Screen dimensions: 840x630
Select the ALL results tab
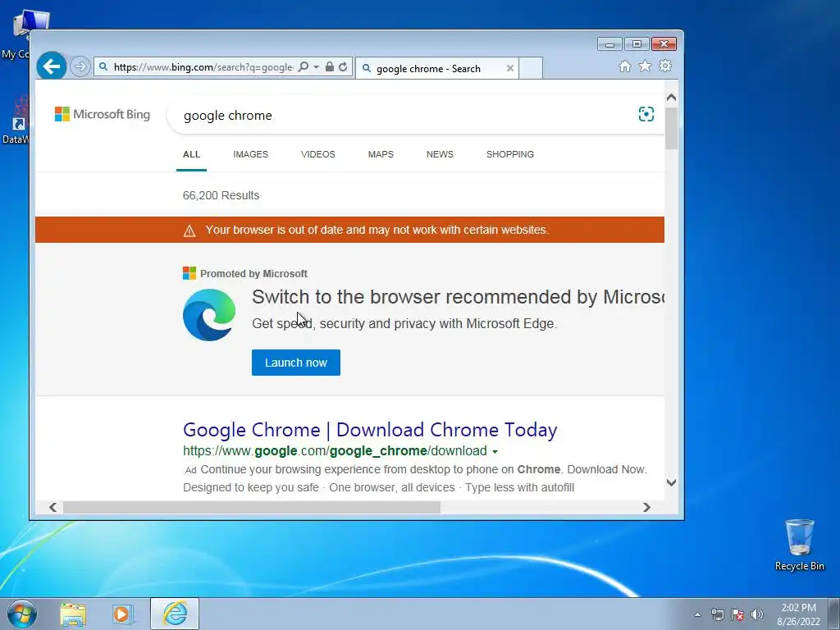191,154
